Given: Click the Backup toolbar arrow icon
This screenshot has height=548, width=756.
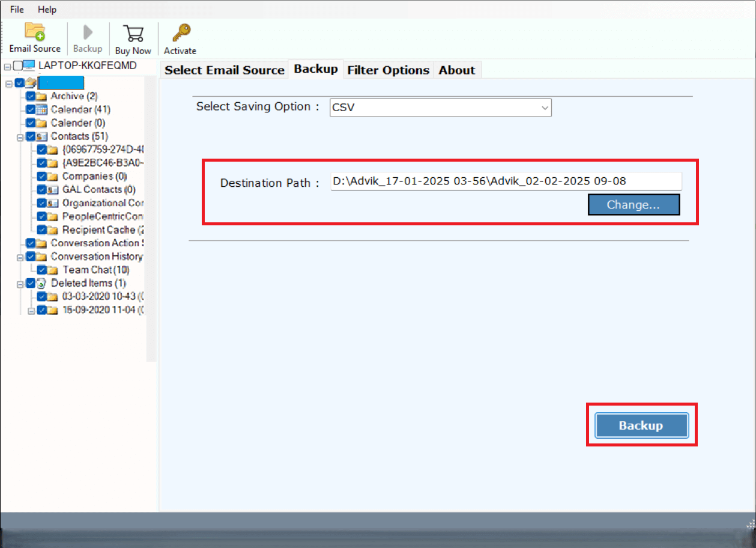Looking at the screenshot, I should click(88, 32).
